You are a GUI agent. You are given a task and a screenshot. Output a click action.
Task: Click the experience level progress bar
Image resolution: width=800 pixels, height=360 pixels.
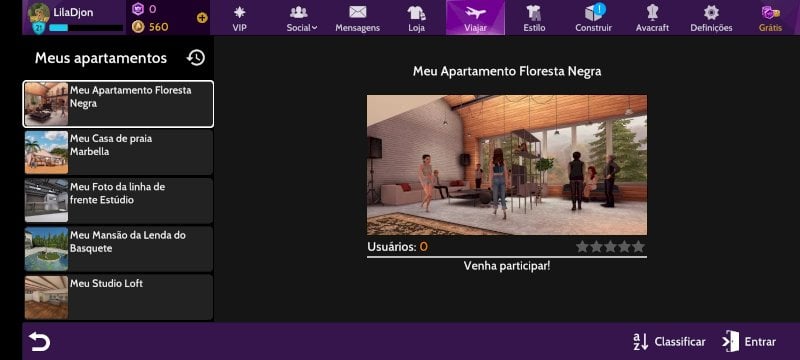point(86,28)
